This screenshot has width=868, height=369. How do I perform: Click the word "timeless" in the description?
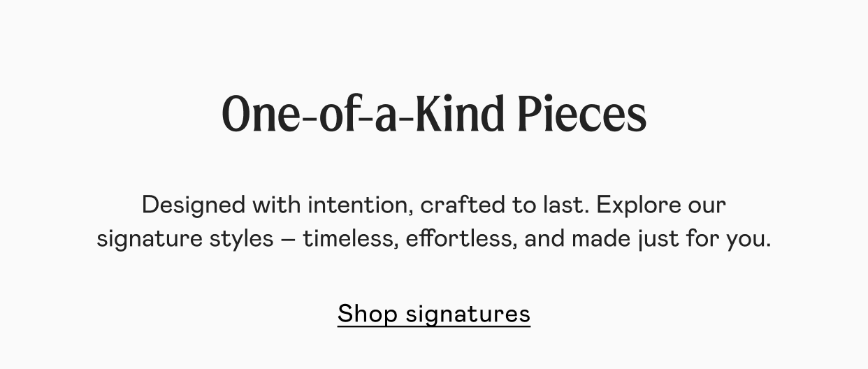353,239
